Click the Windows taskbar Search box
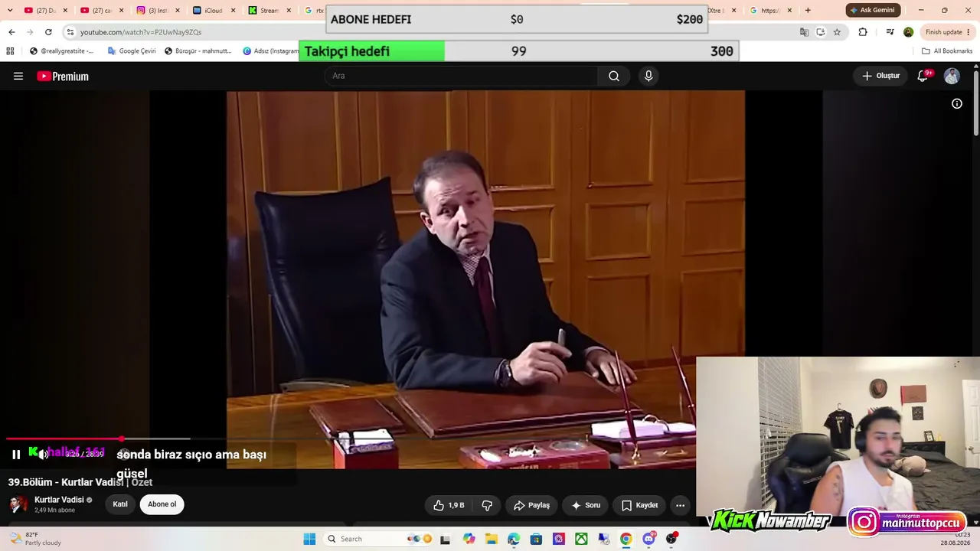Screen dimensions: 980x551 click(379, 539)
